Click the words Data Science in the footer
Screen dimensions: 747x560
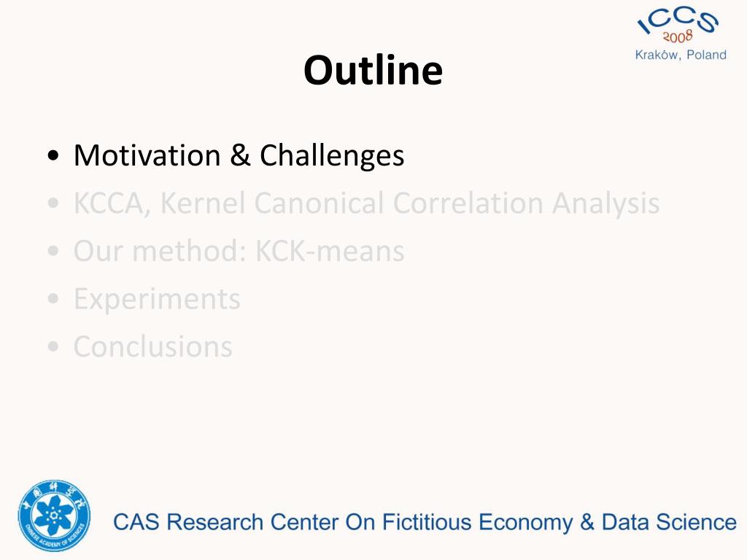point(669,522)
